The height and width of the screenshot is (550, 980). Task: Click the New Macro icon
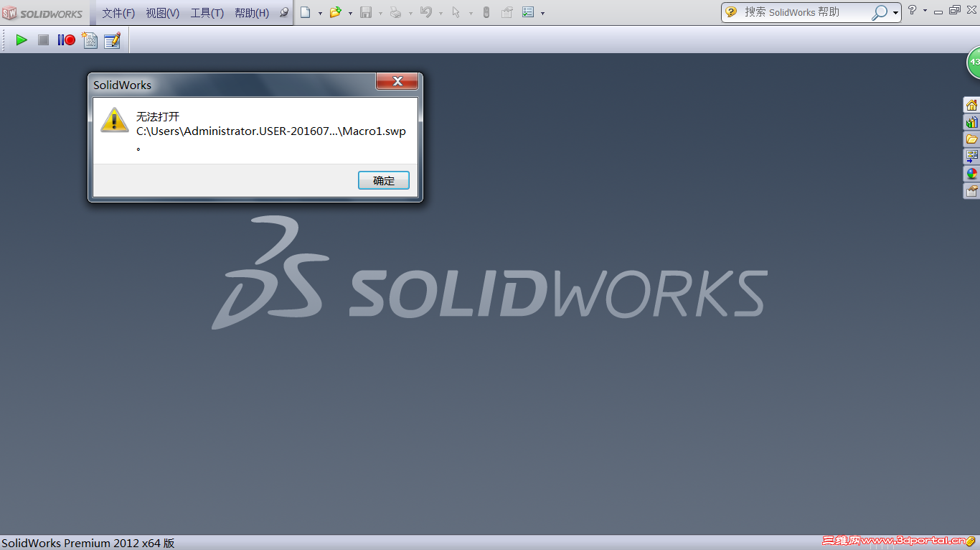point(89,40)
